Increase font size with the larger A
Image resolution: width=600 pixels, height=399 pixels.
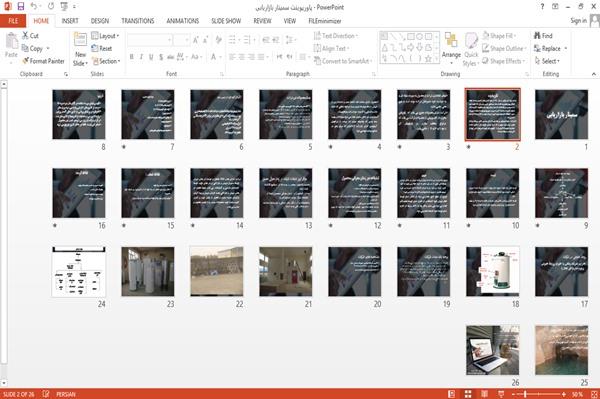(196, 40)
